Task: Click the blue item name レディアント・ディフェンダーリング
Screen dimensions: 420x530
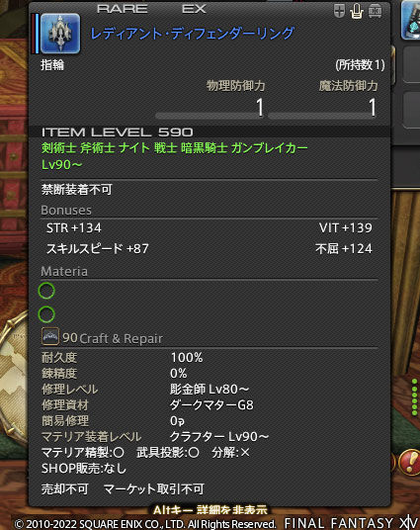Action: (193, 34)
